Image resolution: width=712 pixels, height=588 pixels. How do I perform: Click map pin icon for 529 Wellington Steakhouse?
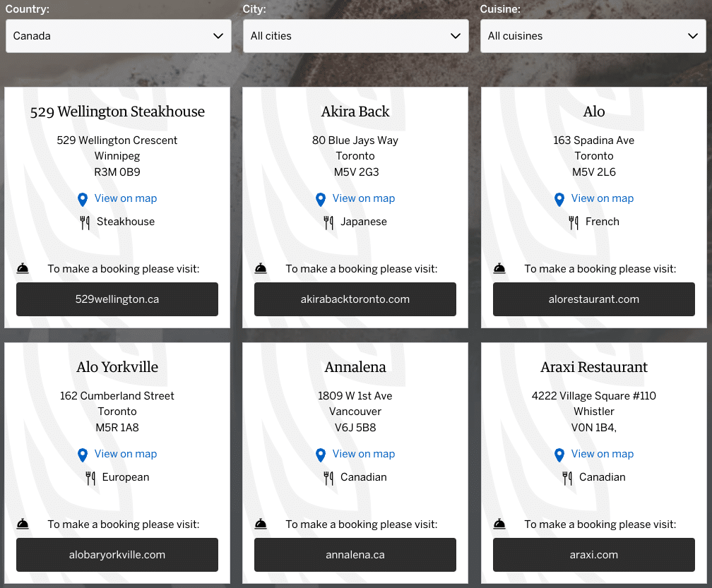click(83, 200)
